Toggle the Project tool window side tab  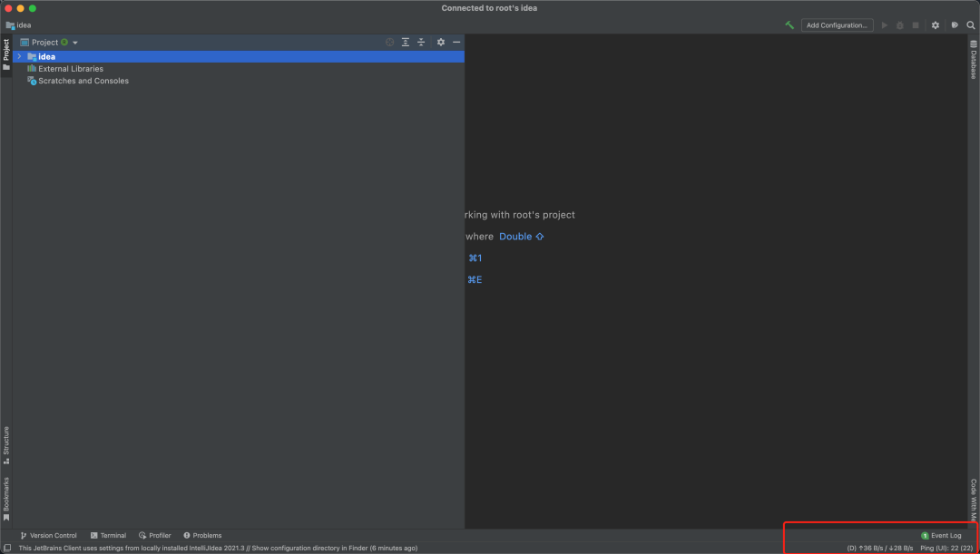pos(6,55)
